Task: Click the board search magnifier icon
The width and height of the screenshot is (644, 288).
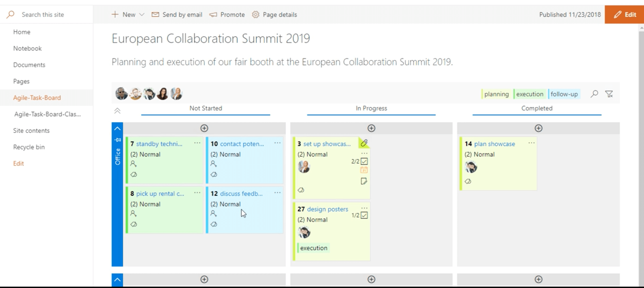Action: click(594, 94)
